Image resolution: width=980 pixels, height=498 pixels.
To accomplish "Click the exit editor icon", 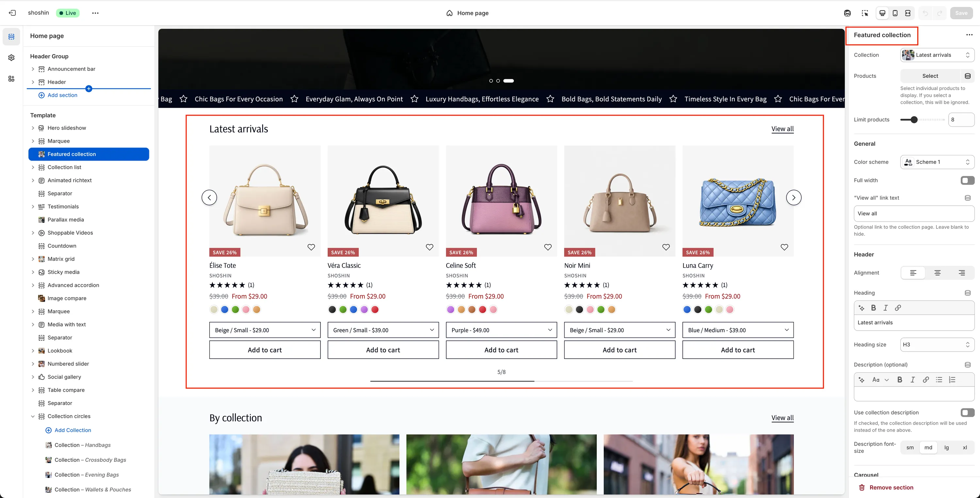I will [12, 13].
